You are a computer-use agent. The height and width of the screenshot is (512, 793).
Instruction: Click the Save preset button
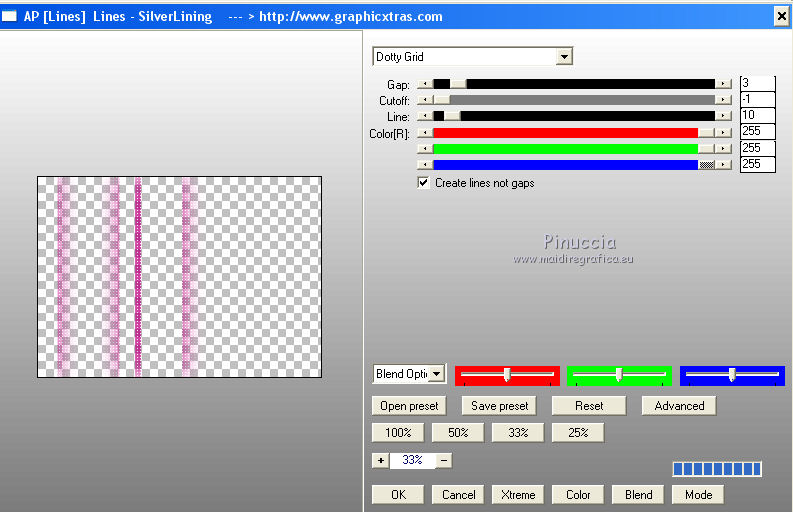499,406
